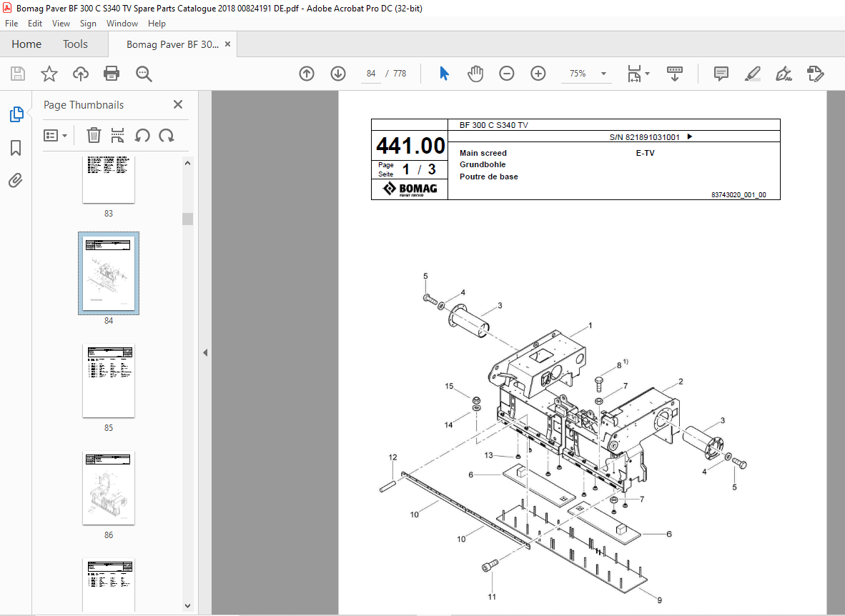Show Page Thumbnails side panel icon

[16, 114]
